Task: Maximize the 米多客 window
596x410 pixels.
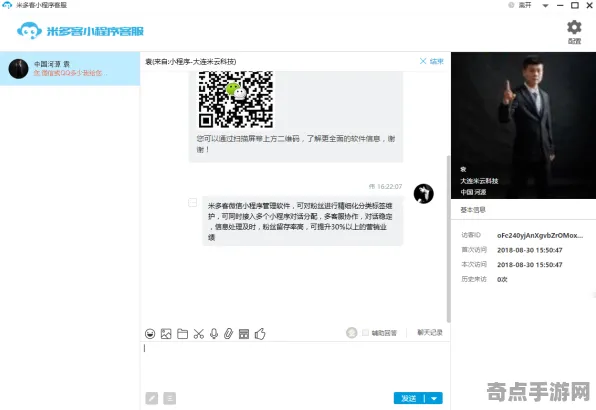Action: click(575, 5)
